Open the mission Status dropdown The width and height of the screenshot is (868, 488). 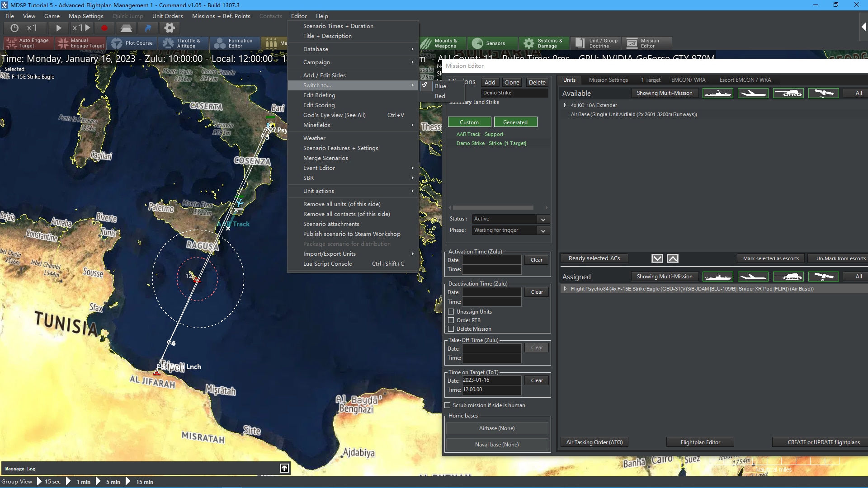click(510, 219)
